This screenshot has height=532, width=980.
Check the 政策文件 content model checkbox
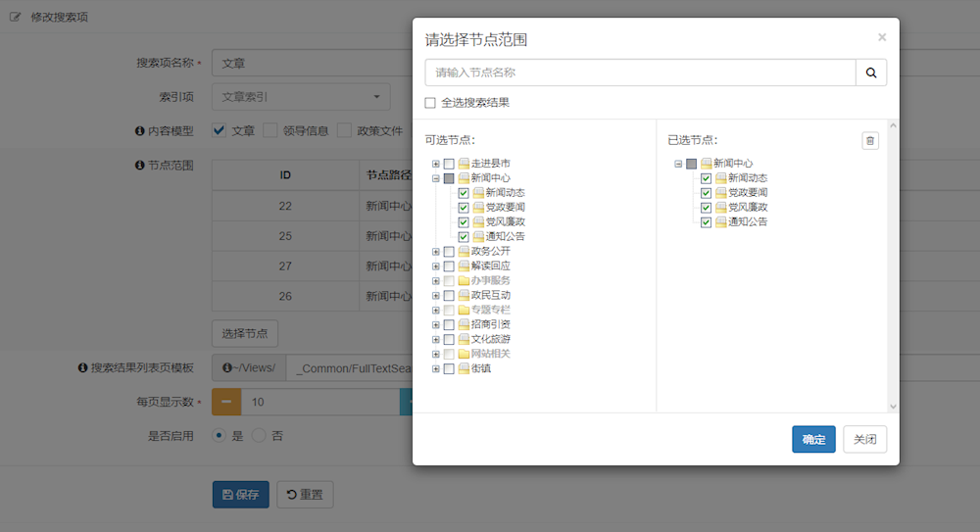tap(344, 130)
